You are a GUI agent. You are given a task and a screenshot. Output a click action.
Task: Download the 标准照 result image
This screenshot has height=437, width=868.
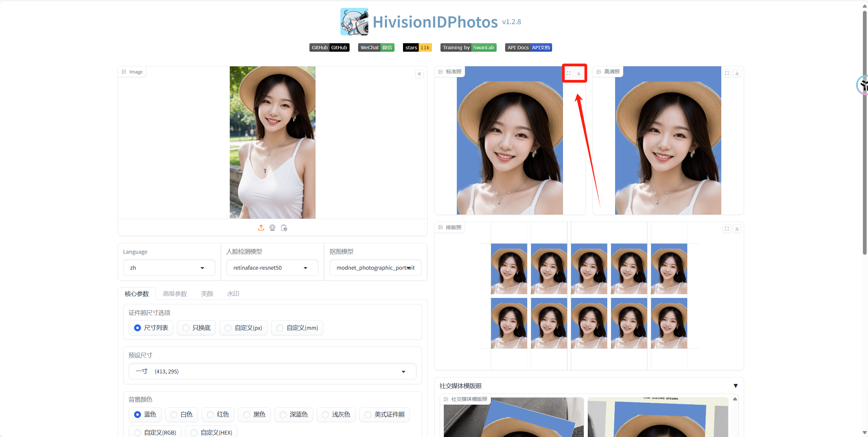[x=579, y=73]
